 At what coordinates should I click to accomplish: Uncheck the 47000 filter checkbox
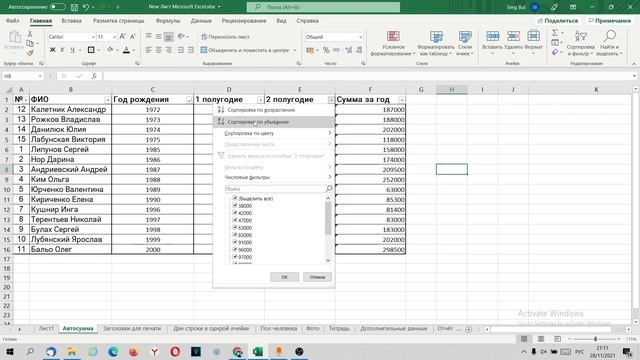[x=235, y=220]
